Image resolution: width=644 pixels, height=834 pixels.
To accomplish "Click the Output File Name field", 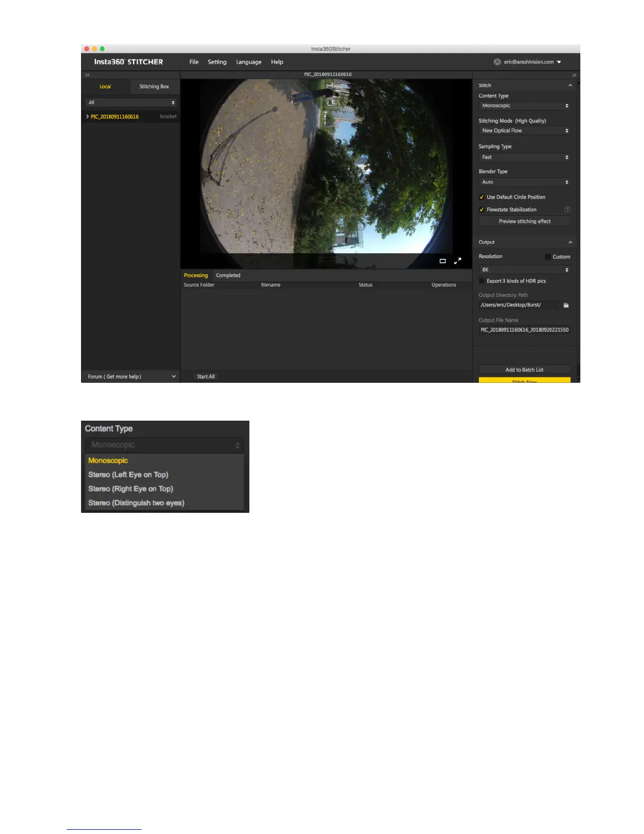I will pos(525,330).
